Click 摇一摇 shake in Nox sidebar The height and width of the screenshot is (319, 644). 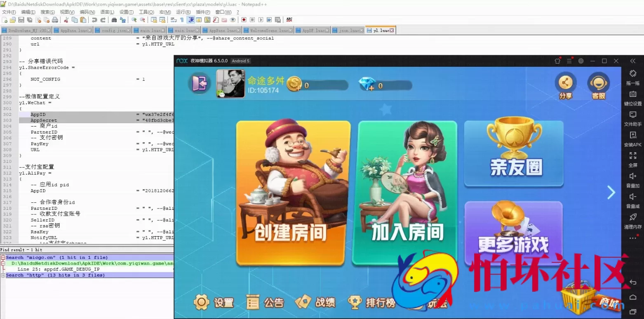[633, 78]
